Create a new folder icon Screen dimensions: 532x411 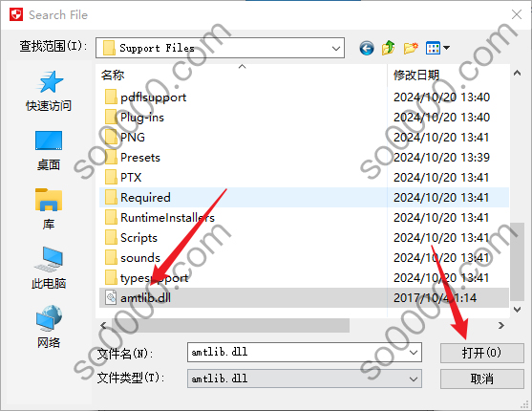(411, 48)
